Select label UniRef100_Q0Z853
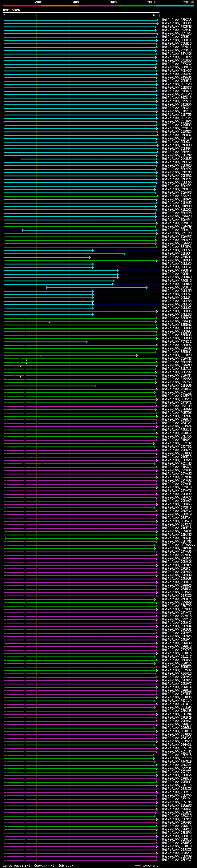 [176, 60]
